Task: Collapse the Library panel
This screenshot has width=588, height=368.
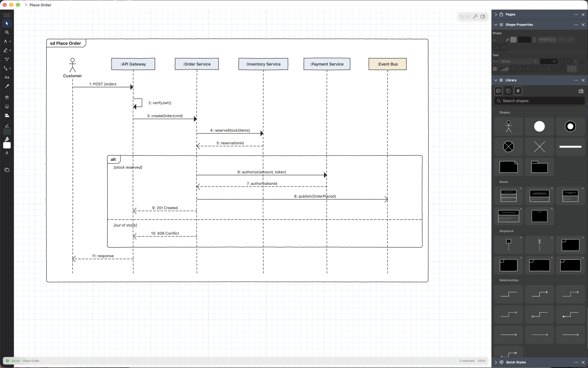Action: (496, 80)
